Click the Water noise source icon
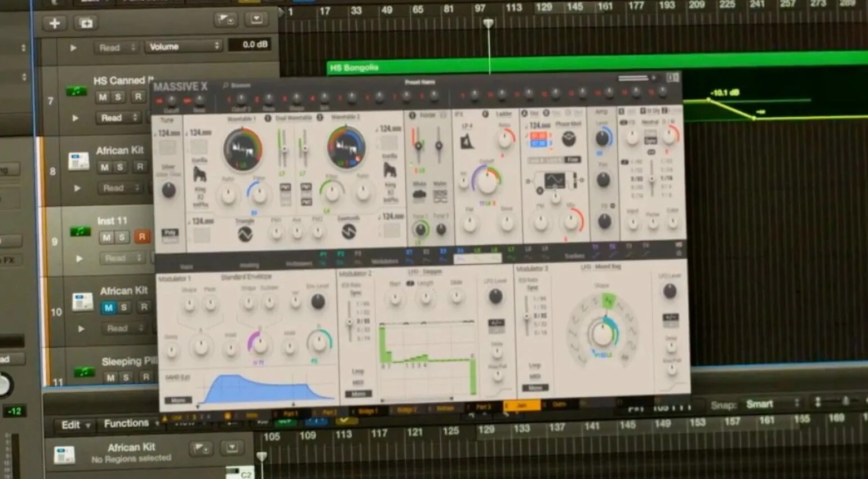The height and width of the screenshot is (479, 868). 440,196
